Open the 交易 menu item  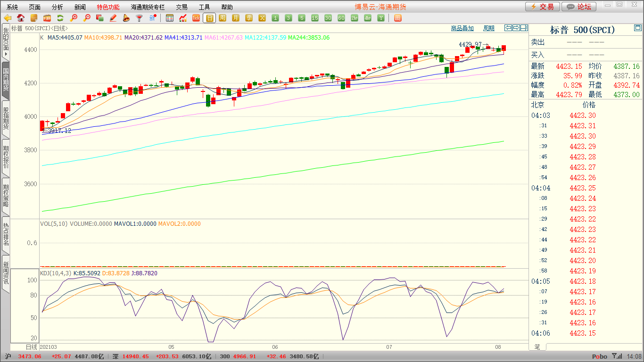click(182, 7)
